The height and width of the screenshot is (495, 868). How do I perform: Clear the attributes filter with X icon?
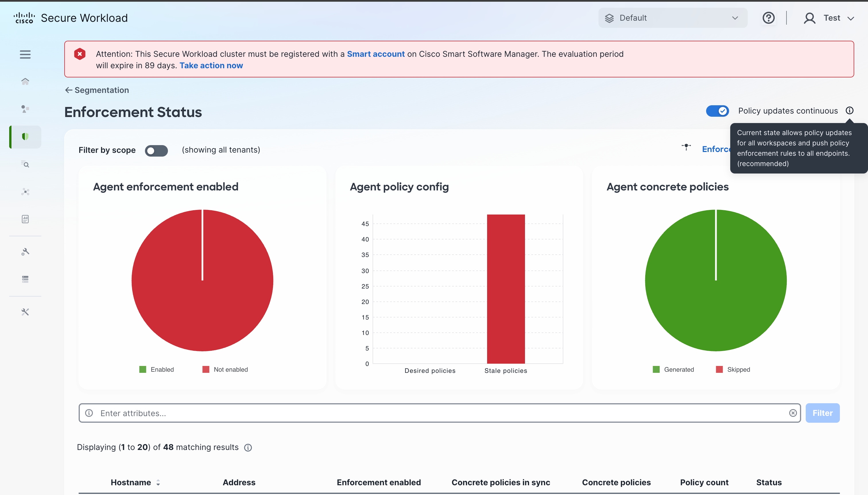[x=793, y=413]
